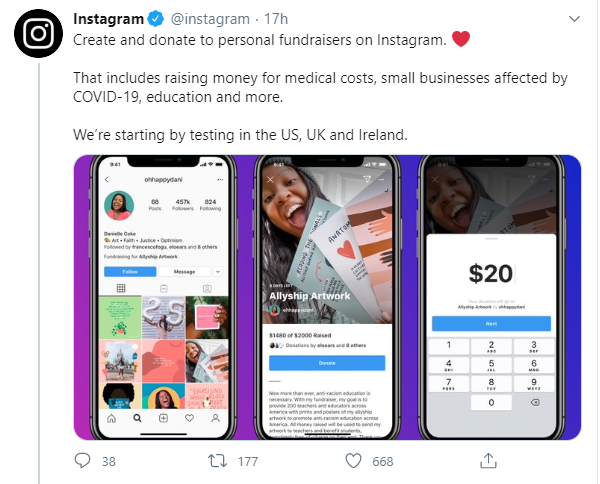Open the share tweet icon
The height and width of the screenshot is (484, 600).
(x=488, y=461)
